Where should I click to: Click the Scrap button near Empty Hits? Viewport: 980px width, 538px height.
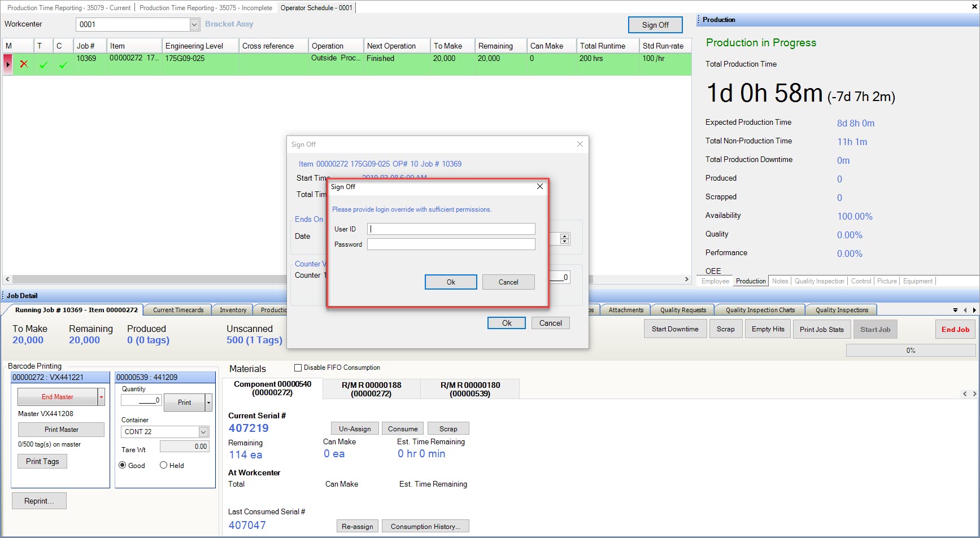click(726, 329)
